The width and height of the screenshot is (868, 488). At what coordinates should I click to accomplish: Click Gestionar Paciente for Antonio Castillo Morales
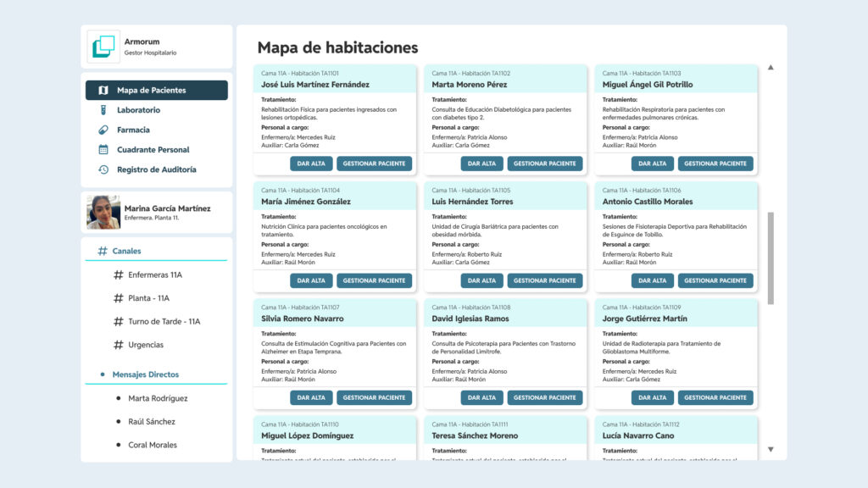pos(715,280)
